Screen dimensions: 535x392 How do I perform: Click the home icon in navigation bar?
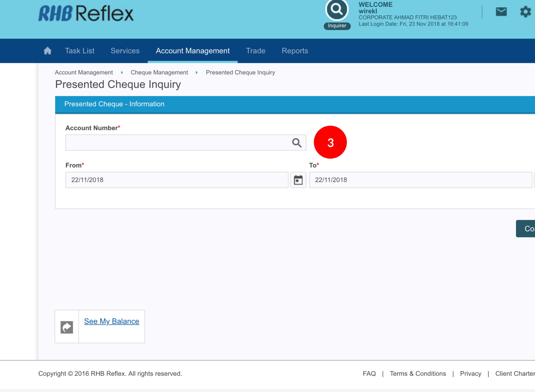click(x=48, y=51)
